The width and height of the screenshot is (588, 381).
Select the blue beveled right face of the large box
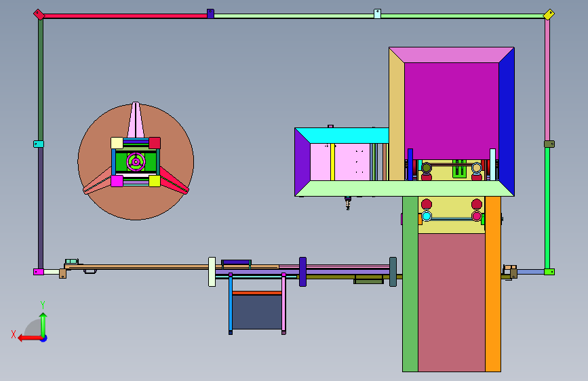(507, 120)
